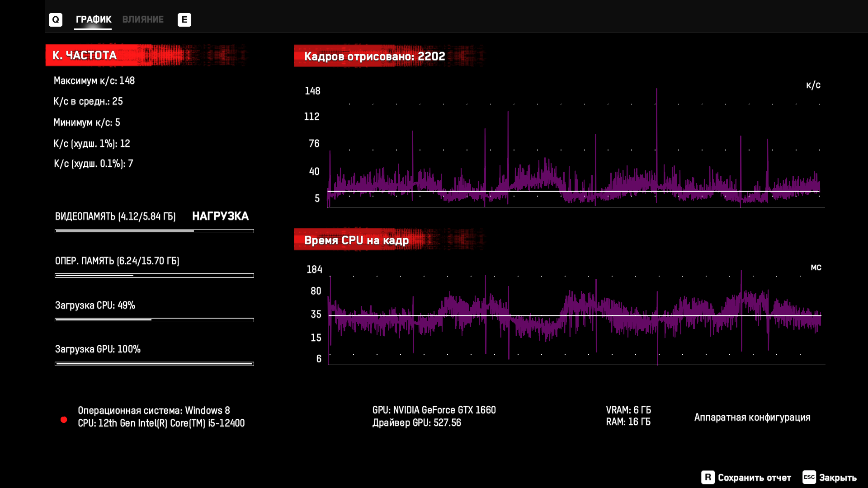Viewport: 868px width, 488px height.
Task: Click the E key icon
Action: pos(184,19)
